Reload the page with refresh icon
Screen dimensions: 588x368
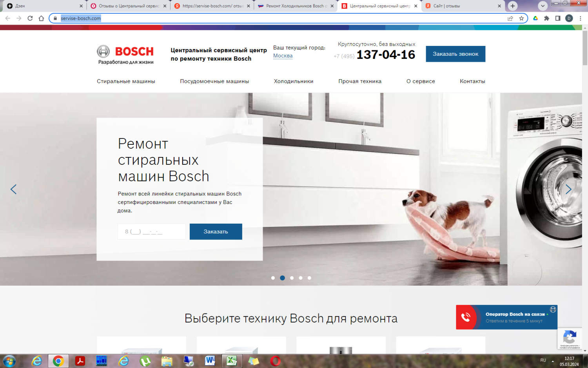(x=30, y=18)
